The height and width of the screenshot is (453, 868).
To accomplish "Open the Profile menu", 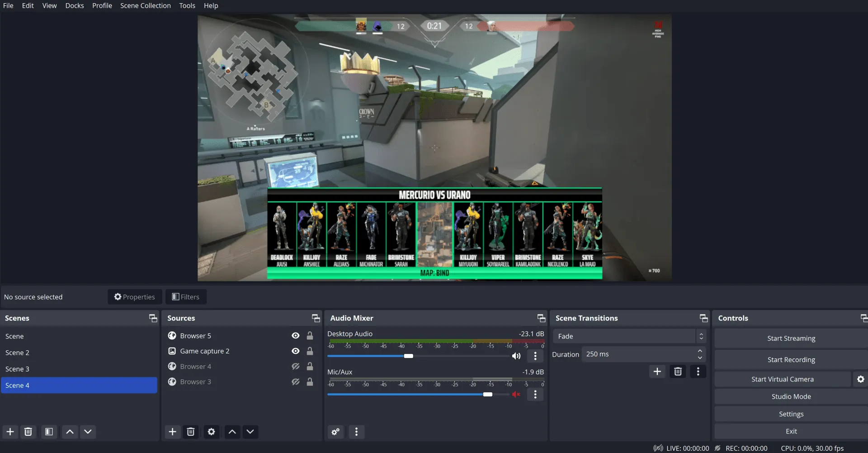I will [x=102, y=5].
